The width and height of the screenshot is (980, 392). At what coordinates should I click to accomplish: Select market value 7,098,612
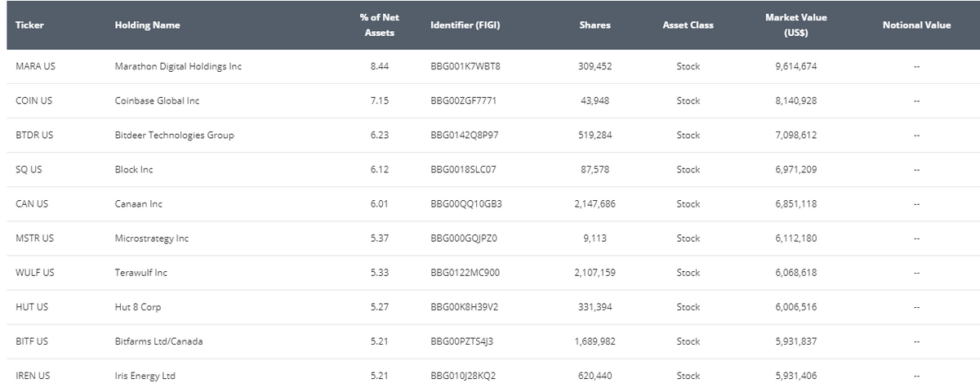tap(795, 136)
